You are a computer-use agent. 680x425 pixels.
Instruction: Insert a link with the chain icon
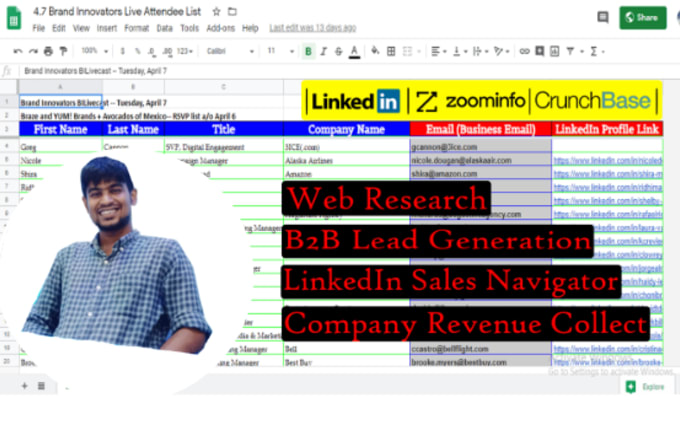click(x=524, y=51)
